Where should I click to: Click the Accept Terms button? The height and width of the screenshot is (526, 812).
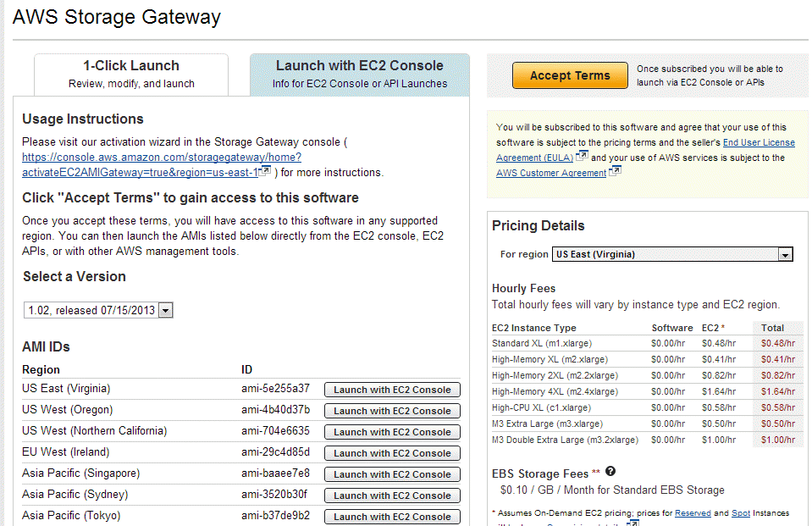(570, 75)
